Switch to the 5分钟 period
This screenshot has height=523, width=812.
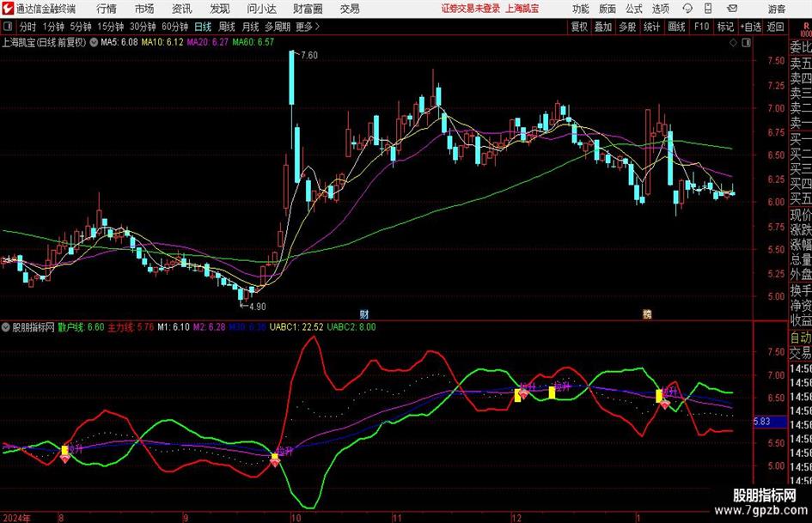coord(81,27)
